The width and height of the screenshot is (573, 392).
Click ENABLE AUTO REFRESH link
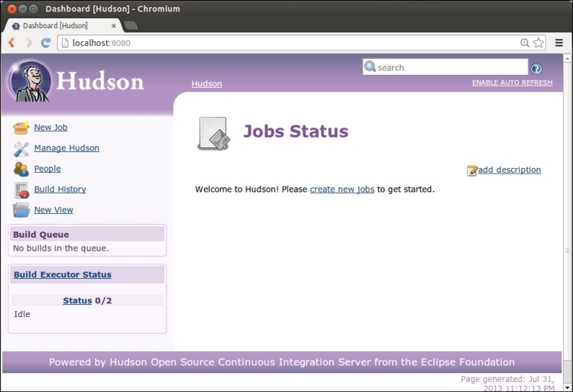click(513, 83)
